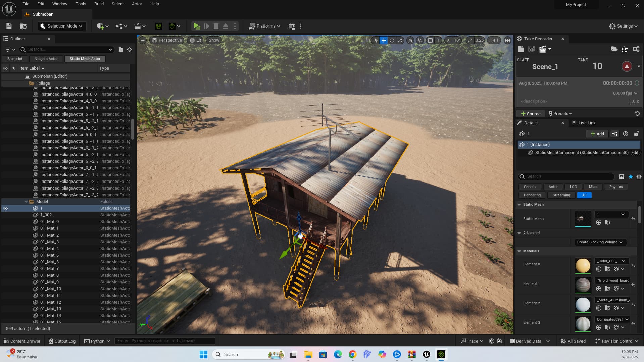The width and height of the screenshot is (644, 362).
Task: Switch to the Live Link tab
Action: pos(587,123)
